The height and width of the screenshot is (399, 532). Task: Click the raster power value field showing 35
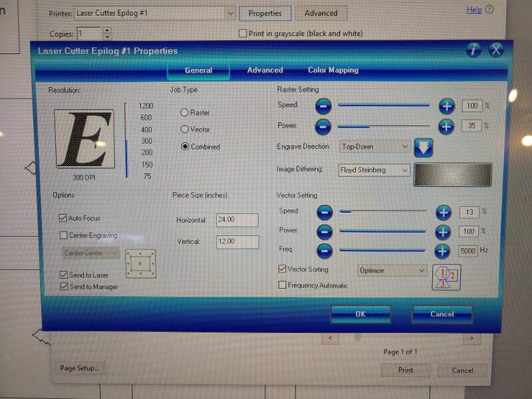tap(471, 126)
